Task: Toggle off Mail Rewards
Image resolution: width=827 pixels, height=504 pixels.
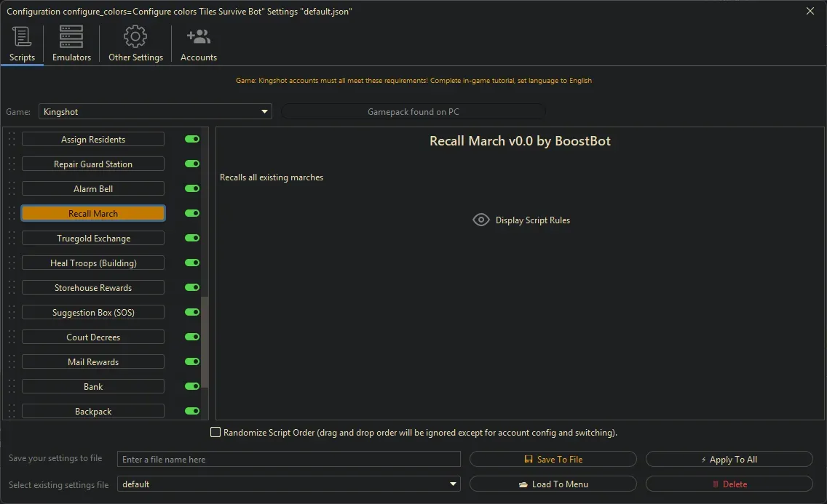Action: coord(191,361)
